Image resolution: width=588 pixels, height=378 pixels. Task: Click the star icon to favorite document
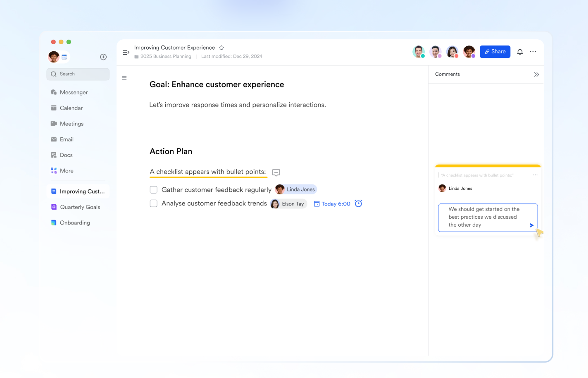click(x=221, y=48)
